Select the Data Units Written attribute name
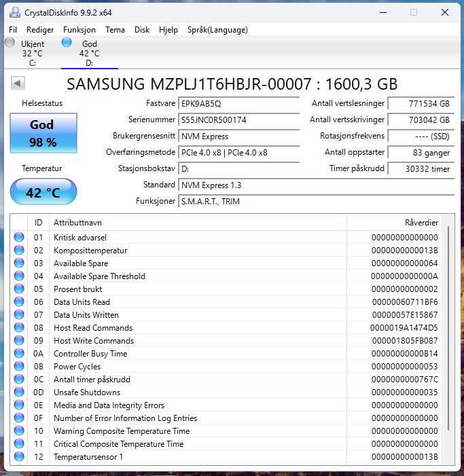This screenshot has height=476, width=464. pyautogui.click(x=86, y=315)
